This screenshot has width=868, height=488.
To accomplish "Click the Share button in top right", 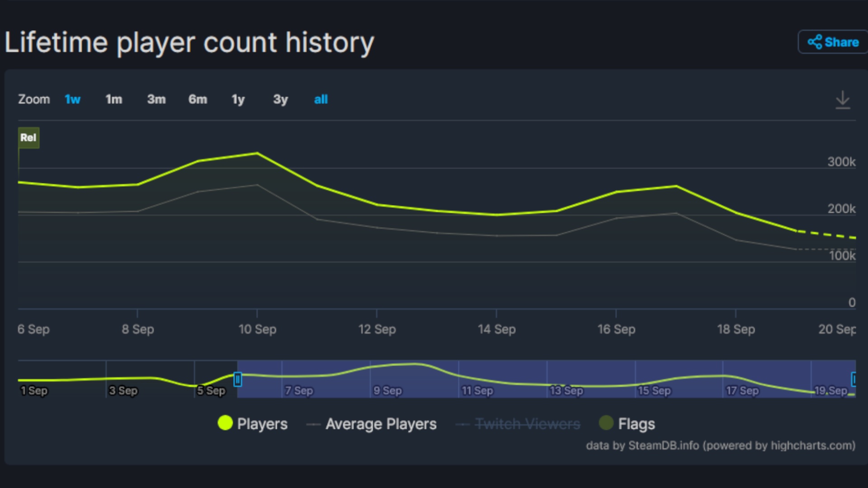I will pos(834,41).
